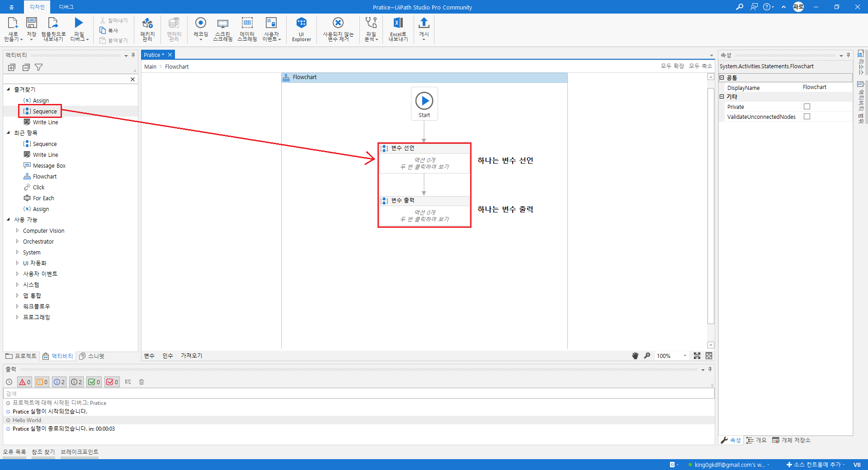This screenshot has width=868, height=470.
Task: Open the 가져오기 imports panel
Action: coord(192,356)
